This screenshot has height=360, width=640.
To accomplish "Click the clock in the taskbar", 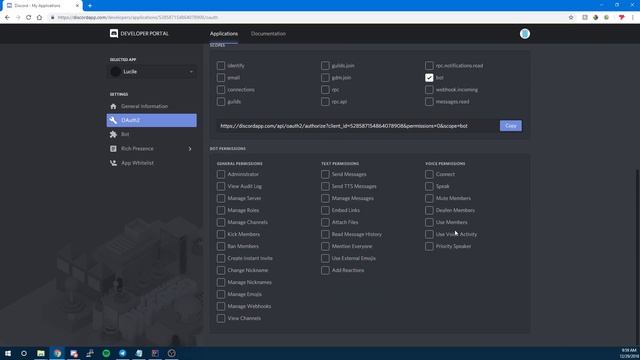I will (629, 353).
